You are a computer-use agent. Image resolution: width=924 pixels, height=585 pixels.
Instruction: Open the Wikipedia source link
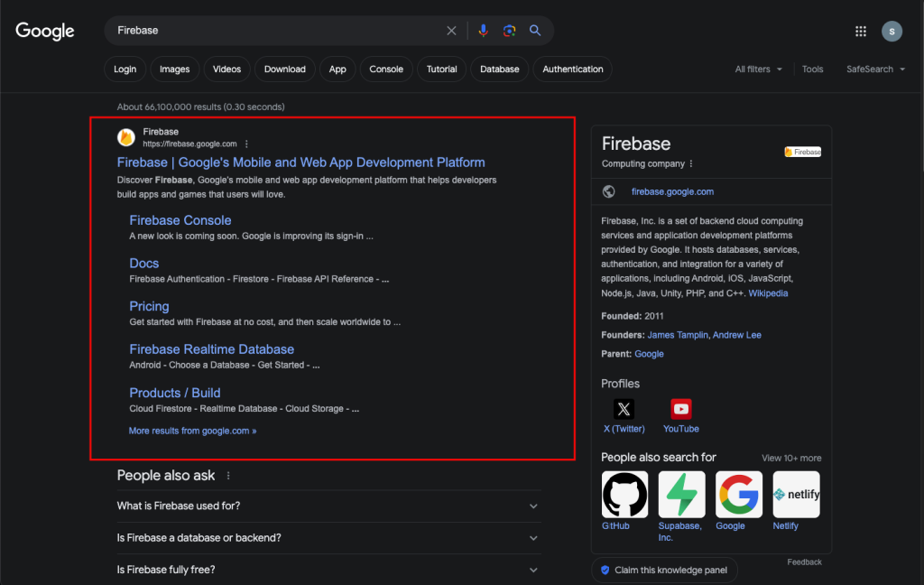tap(768, 293)
